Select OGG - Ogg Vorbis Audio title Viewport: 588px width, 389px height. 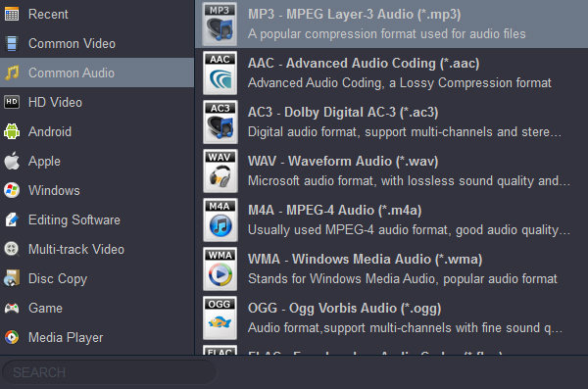click(x=344, y=309)
